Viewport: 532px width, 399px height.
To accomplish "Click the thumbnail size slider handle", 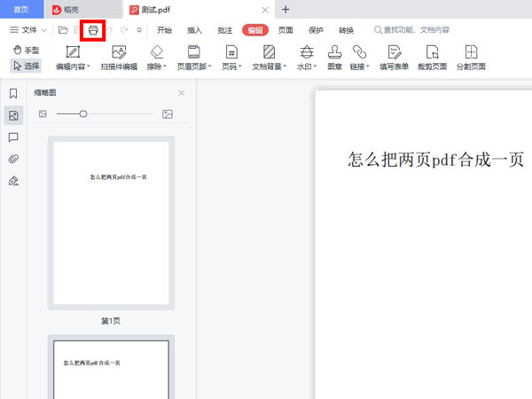I will [83, 113].
